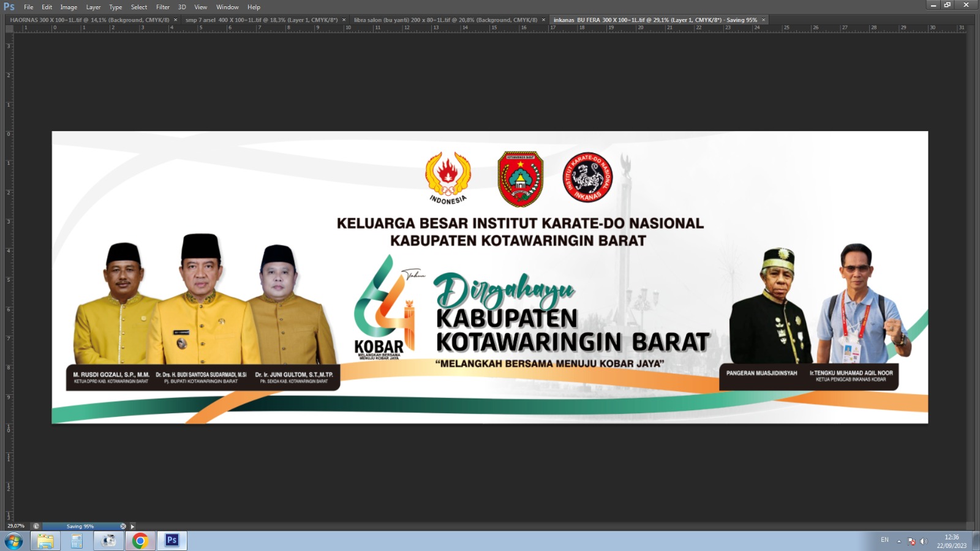Close the inkanas BU FERA document tab

(x=763, y=20)
